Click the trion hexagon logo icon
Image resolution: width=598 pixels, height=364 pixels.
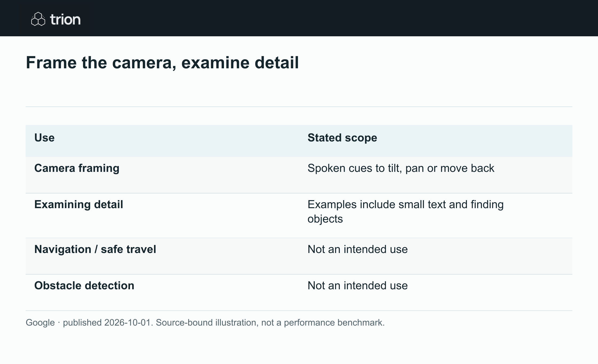pyautogui.click(x=38, y=19)
